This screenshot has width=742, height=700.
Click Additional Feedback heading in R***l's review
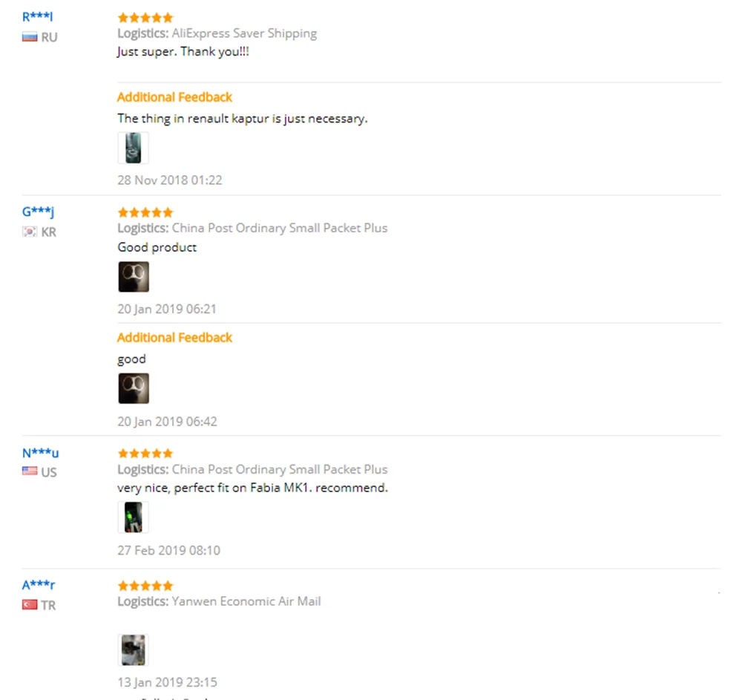[x=174, y=97]
